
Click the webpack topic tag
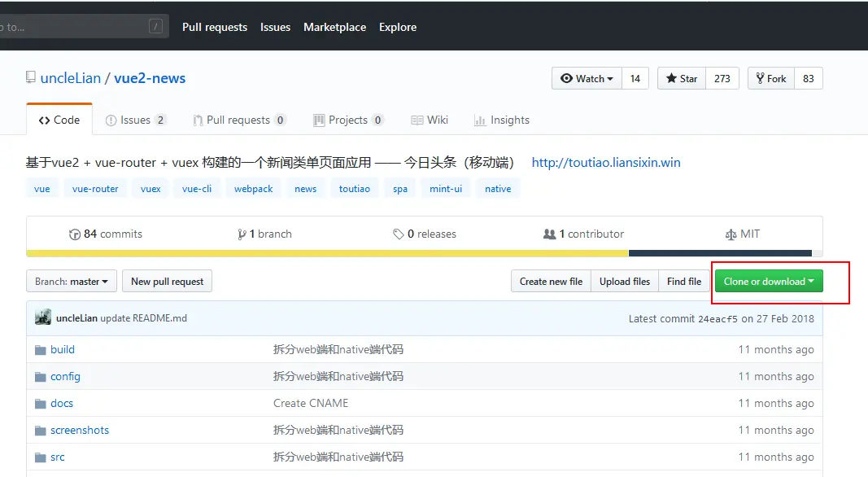[254, 188]
